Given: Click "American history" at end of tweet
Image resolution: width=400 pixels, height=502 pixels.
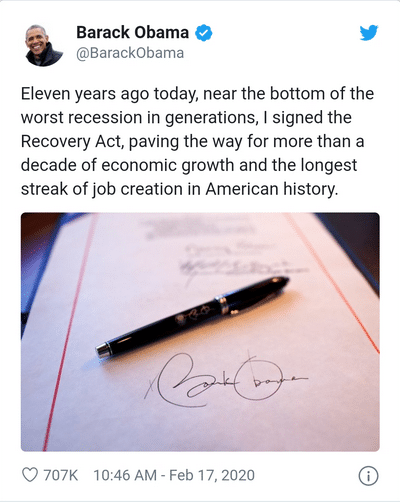Looking at the screenshot, I should coord(271,189).
